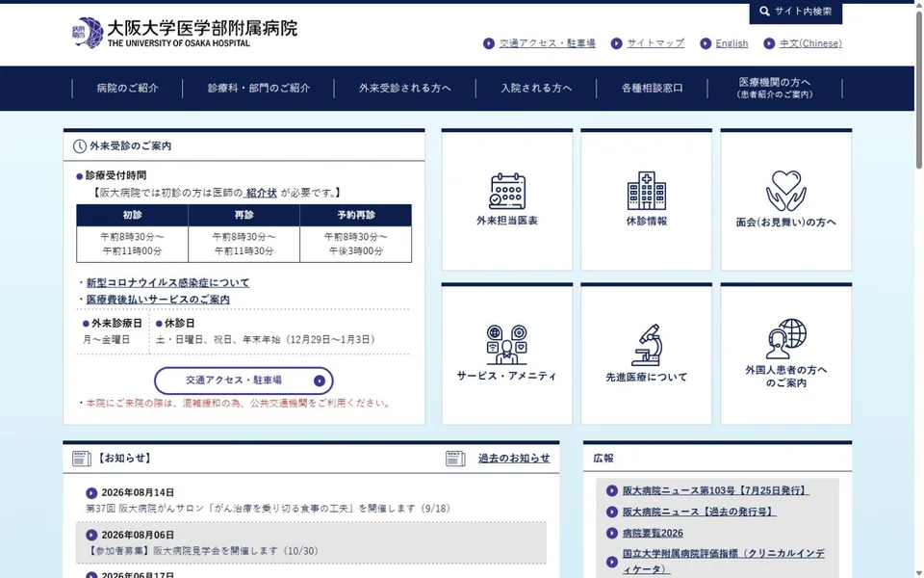The image size is (924, 578).
Task: Click the microscope icon for 先進医療
Action: click(647, 345)
